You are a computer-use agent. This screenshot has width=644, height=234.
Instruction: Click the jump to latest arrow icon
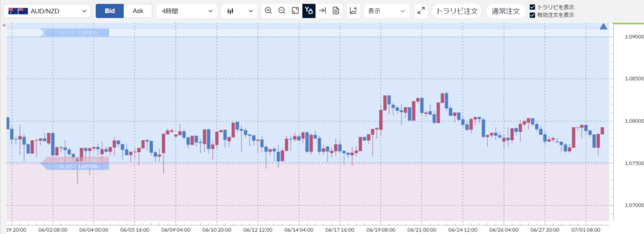click(323, 11)
